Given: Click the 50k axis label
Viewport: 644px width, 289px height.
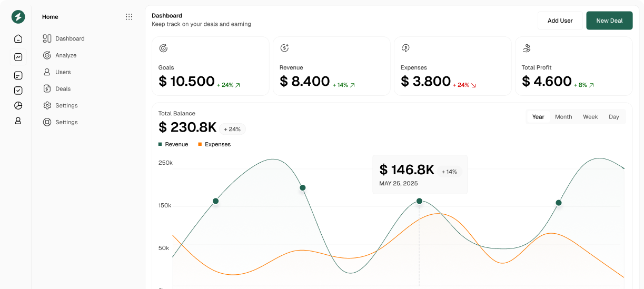Looking at the screenshot, I should tap(164, 248).
